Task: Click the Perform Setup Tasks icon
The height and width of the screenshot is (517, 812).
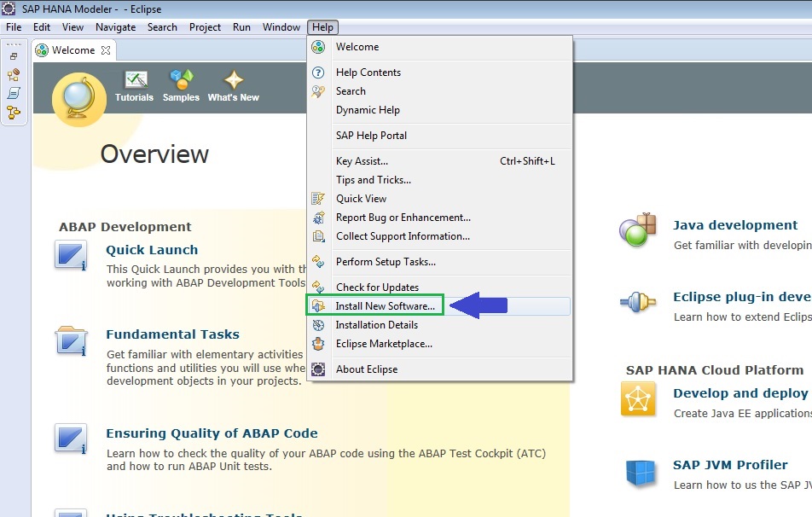Action: (x=318, y=262)
